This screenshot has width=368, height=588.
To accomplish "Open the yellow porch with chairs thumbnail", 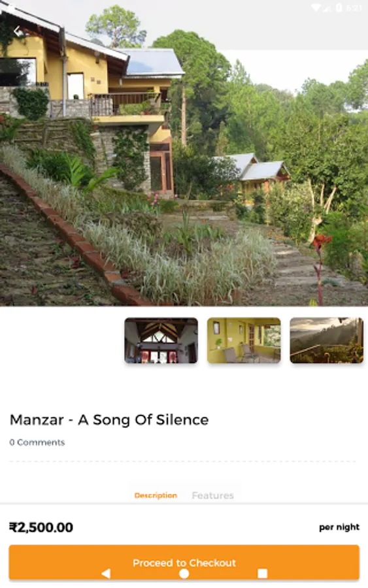I will point(244,340).
